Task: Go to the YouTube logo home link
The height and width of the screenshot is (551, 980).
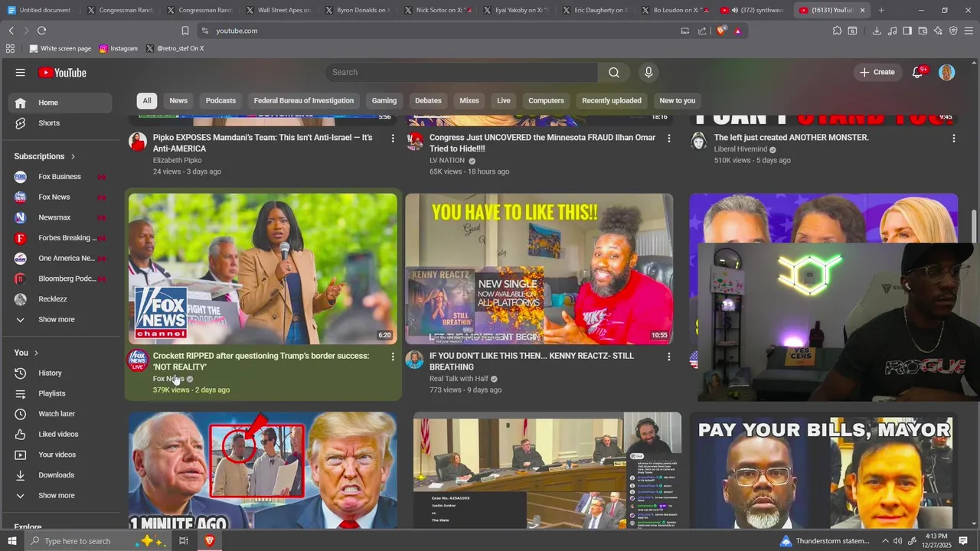Action: (62, 73)
